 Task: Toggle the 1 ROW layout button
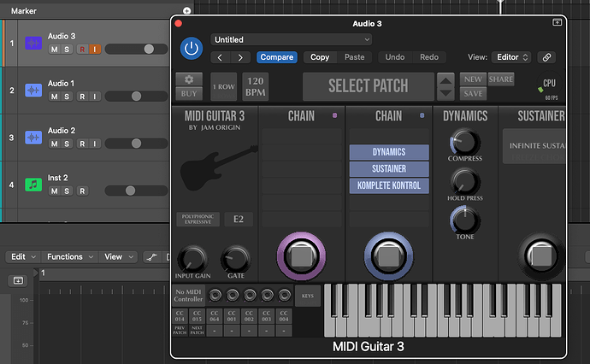pos(223,86)
